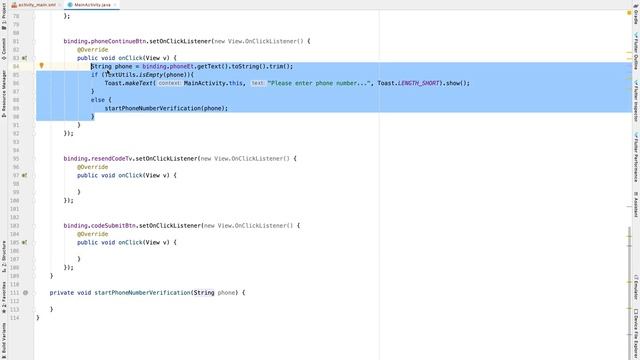Click the override gutter icon on line 83
The image size is (640, 360).
[x=24, y=58]
